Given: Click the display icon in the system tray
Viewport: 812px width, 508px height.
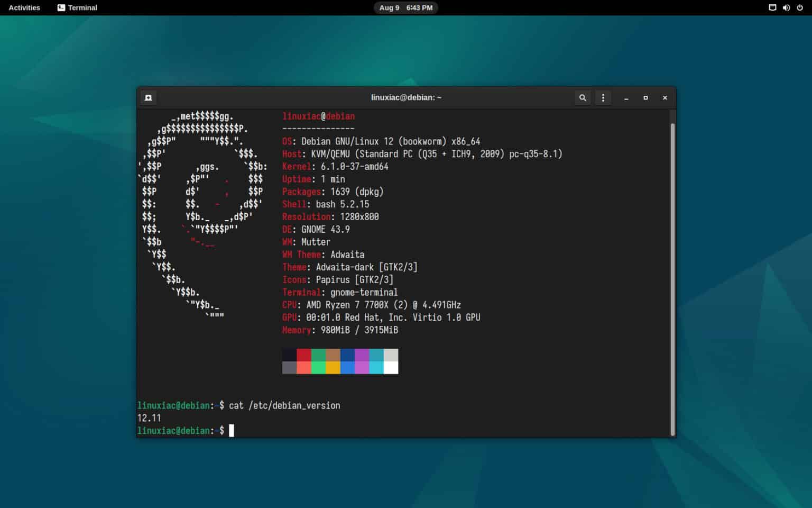Looking at the screenshot, I should 771,7.
